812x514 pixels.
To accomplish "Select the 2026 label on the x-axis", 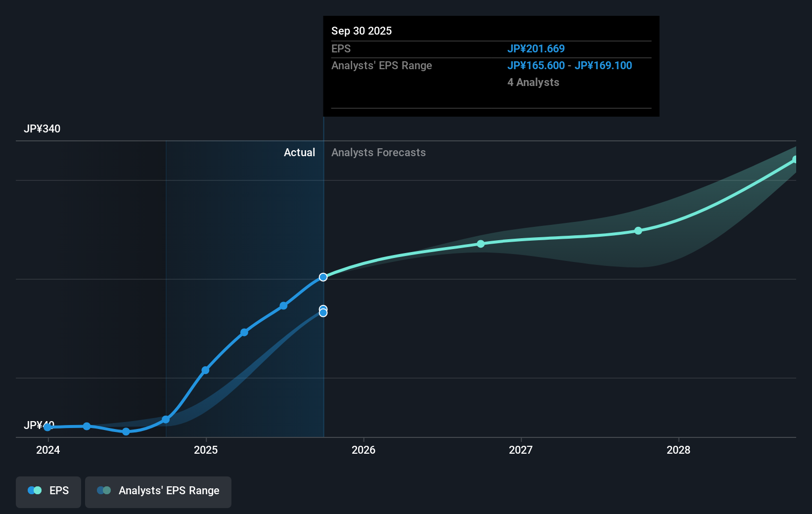I will [x=364, y=450].
